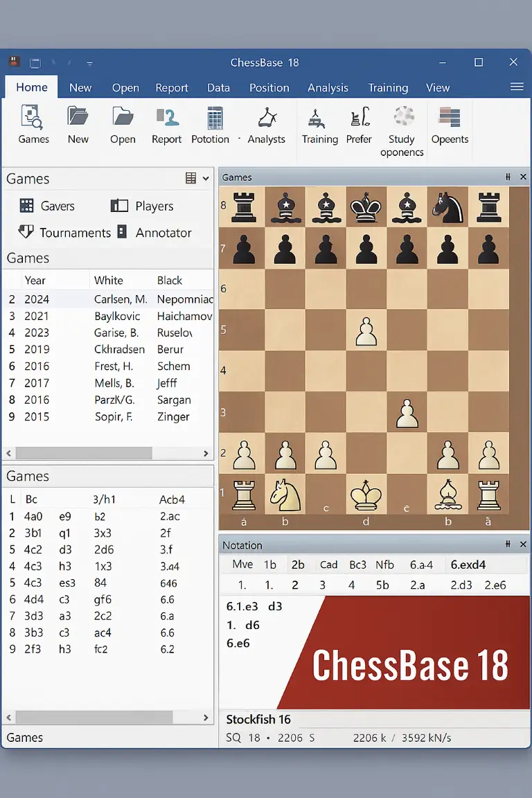Switch to the Position tab

[x=269, y=87]
